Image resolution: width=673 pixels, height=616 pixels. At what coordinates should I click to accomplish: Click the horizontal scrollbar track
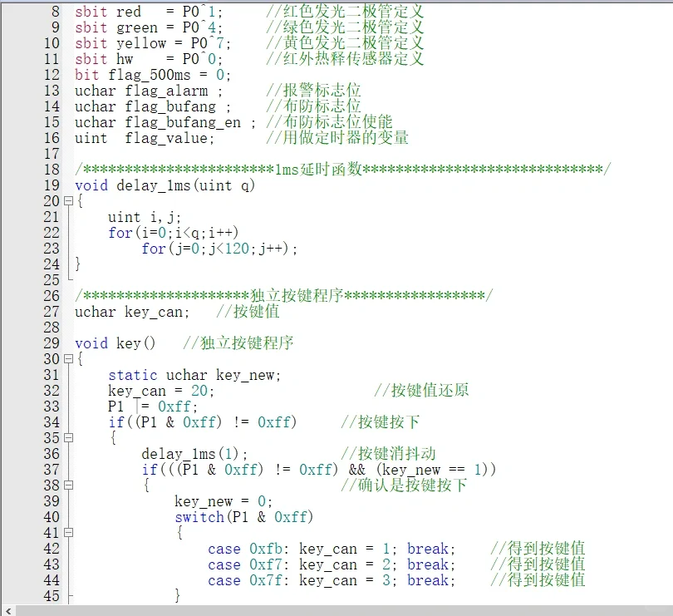tap(343, 610)
